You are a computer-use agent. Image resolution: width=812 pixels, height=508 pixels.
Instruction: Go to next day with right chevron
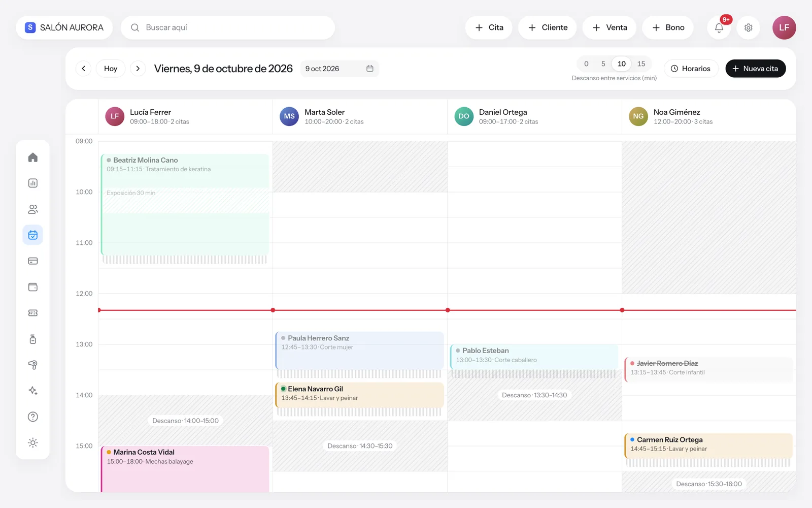coord(138,69)
